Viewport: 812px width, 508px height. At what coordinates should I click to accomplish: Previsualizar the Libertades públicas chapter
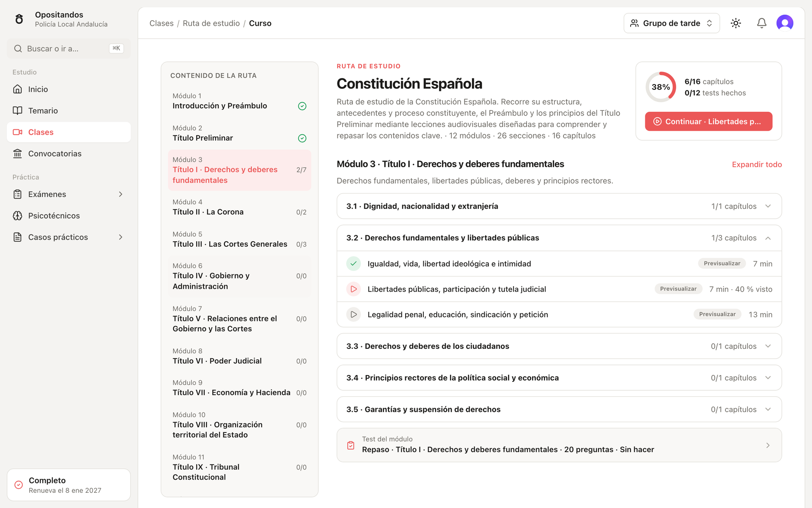(678, 289)
